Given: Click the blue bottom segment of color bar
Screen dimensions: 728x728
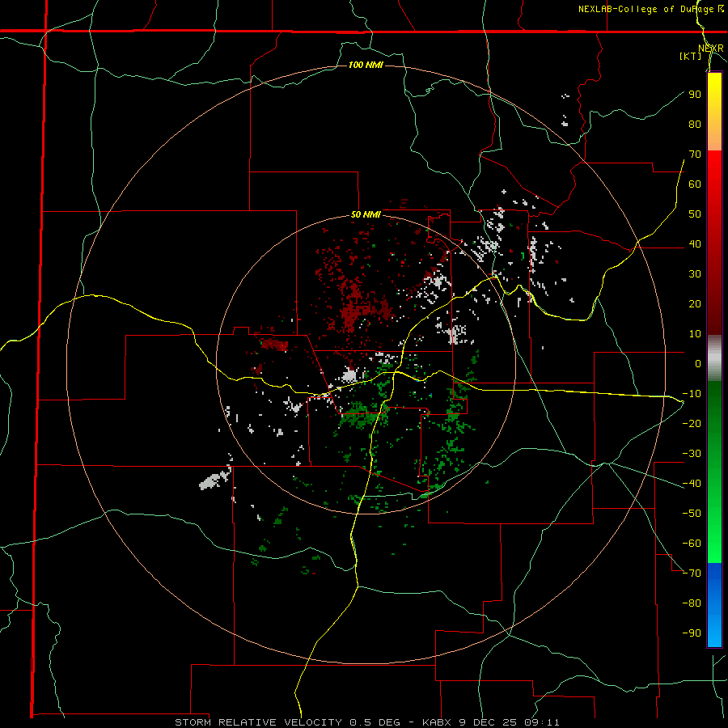Looking at the screenshot, I should click(714, 605).
